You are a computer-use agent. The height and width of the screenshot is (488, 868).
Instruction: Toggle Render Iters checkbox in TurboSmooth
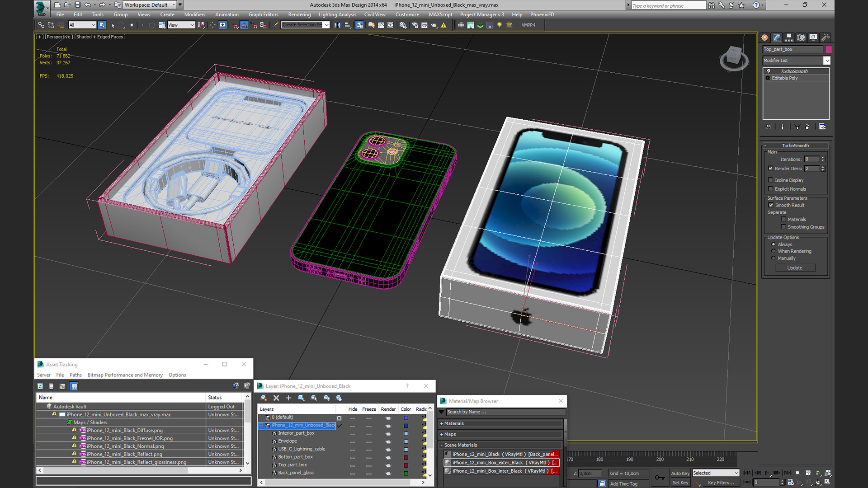click(x=770, y=169)
